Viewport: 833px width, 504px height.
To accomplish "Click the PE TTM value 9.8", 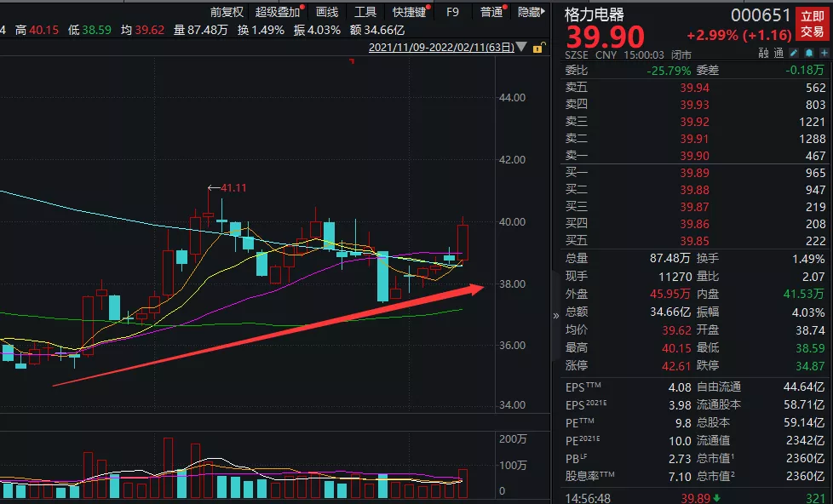I will (x=683, y=423).
